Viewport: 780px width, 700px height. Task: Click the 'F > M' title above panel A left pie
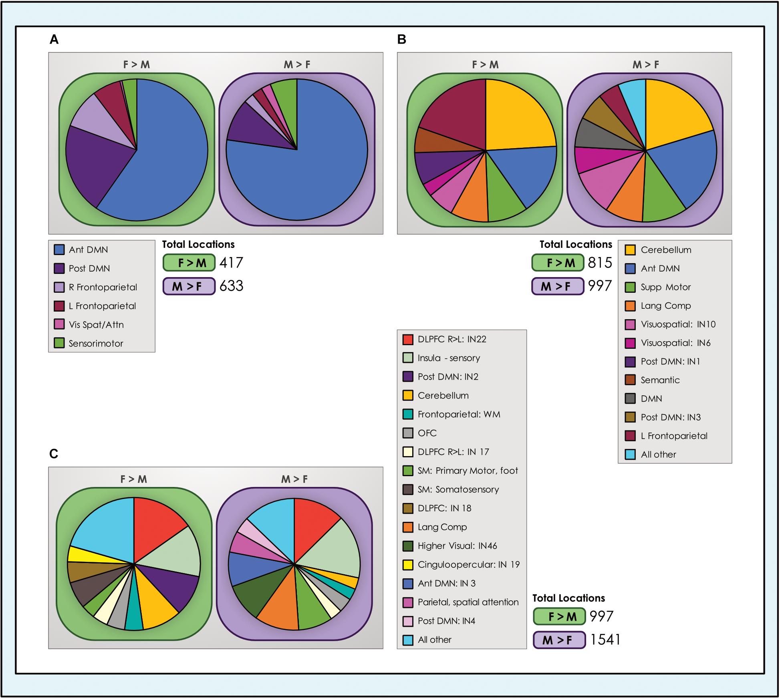137,64
